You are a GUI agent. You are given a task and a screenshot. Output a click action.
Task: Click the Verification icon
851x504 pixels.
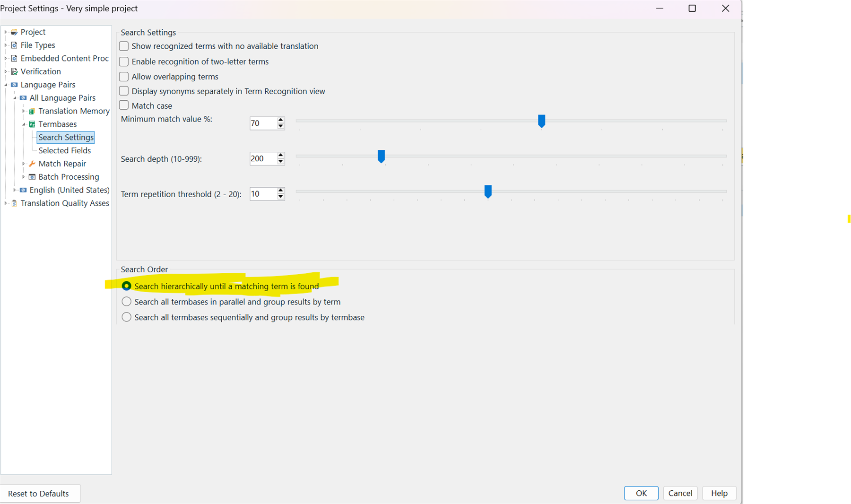point(14,71)
